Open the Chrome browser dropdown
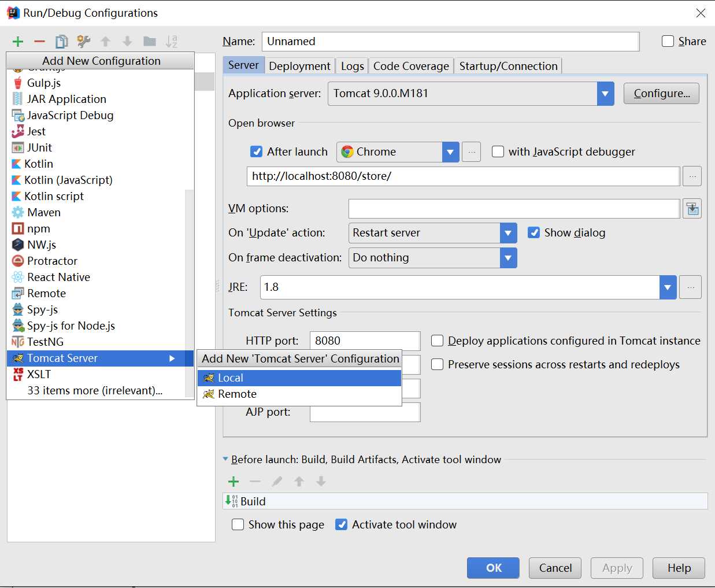715x588 pixels. tap(450, 152)
